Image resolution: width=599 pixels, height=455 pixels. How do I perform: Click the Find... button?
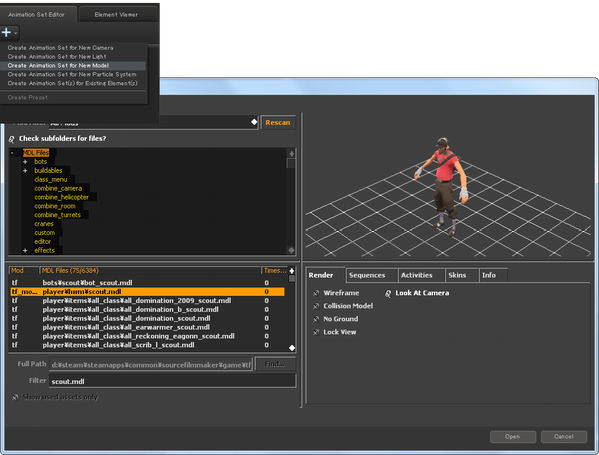(275, 364)
